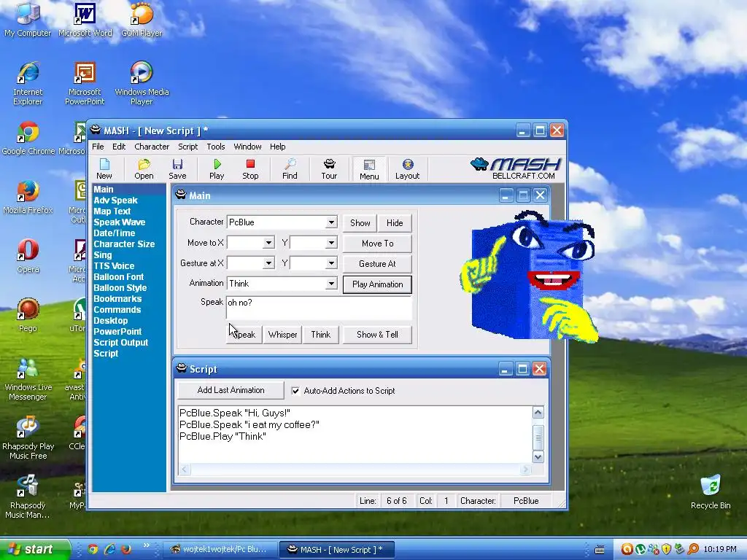The height and width of the screenshot is (560, 747).
Task: Select Balloon Font in the sidebar
Action: coord(119,277)
